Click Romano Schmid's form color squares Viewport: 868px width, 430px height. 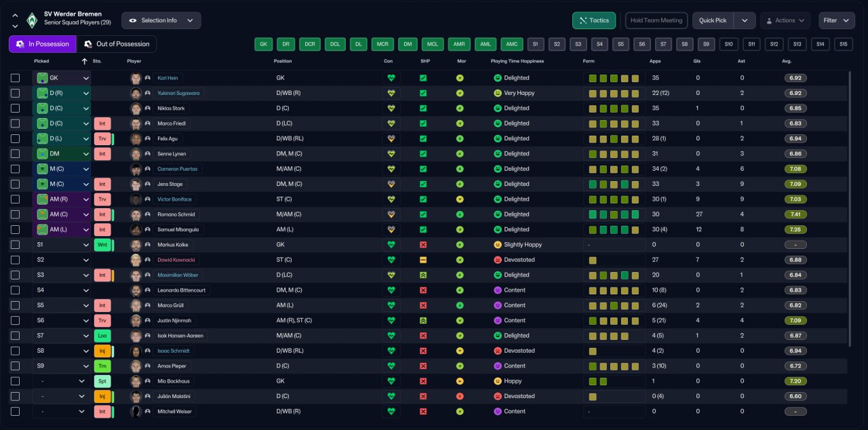coord(614,214)
